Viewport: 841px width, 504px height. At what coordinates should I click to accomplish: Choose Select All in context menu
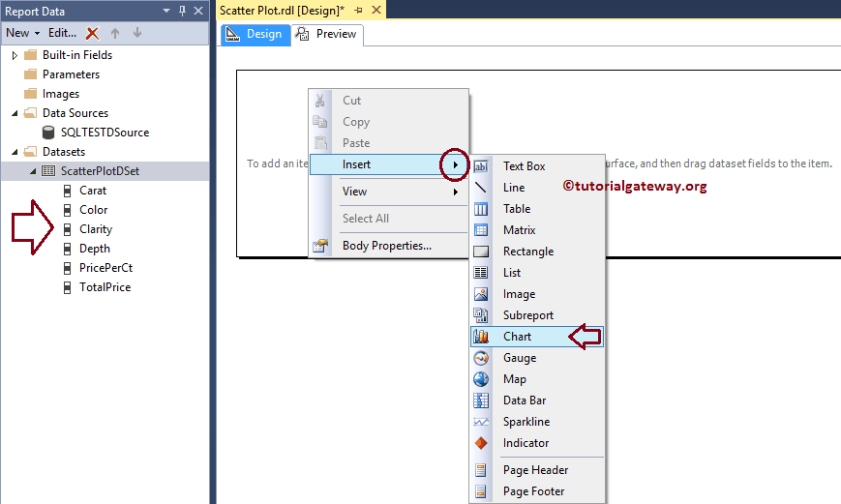(389, 219)
